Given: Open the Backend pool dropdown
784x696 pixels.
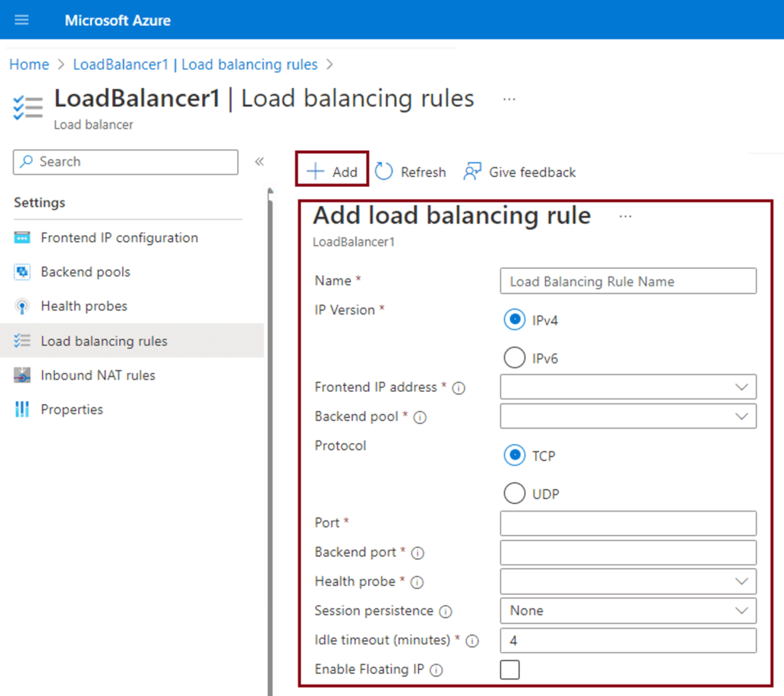Looking at the screenshot, I should [628, 416].
